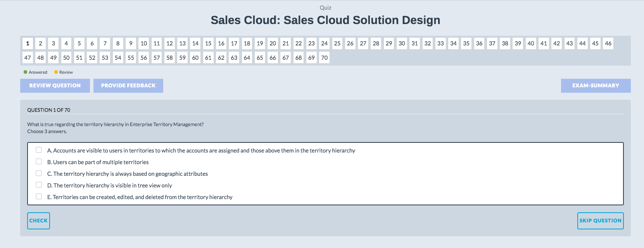Jump to question 60
This screenshot has height=248, width=644.
tap(195, 58)
